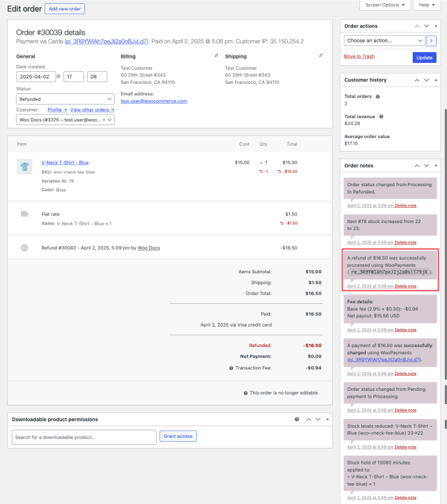Clear the selected Woo Docs customer
The height and width of the screenshot is (504, 447).
tap(103, 119)
